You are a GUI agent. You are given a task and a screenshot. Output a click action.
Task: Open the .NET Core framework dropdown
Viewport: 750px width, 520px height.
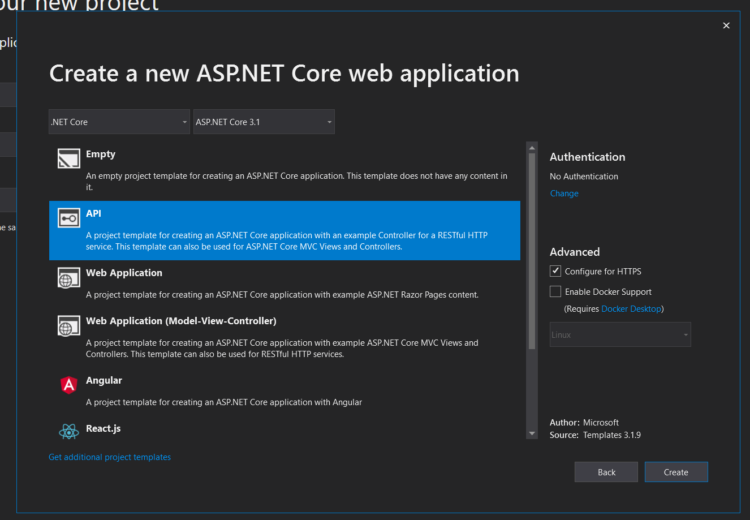coord(119,122)
